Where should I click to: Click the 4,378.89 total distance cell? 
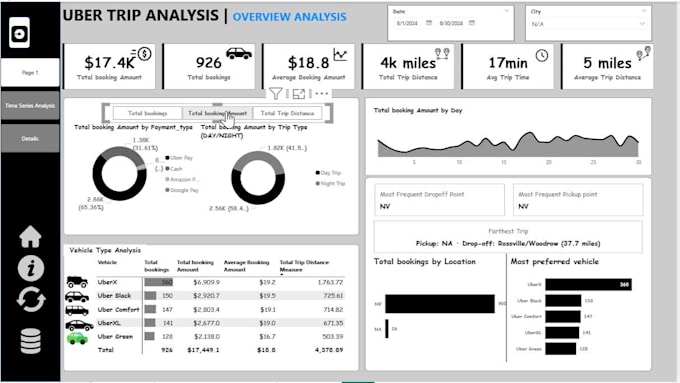point(329,350)
